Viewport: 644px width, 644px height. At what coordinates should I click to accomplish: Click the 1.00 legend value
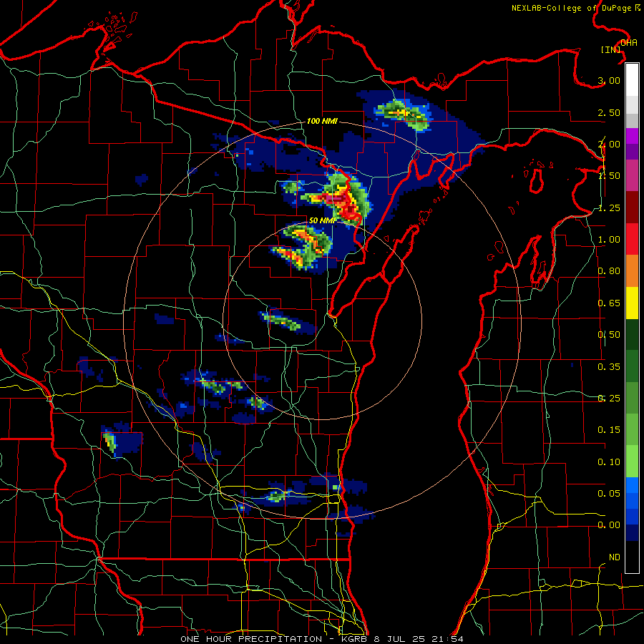coord(609,240)
